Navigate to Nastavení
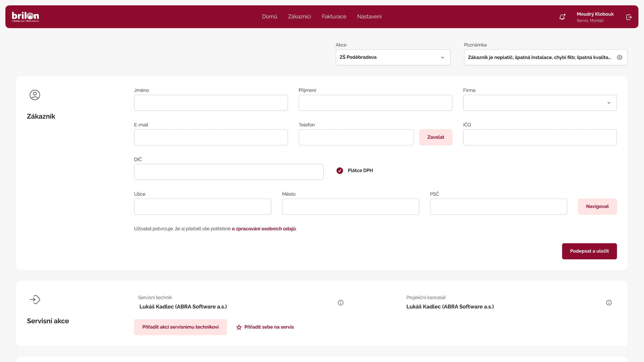 click(x=369, y=16)
